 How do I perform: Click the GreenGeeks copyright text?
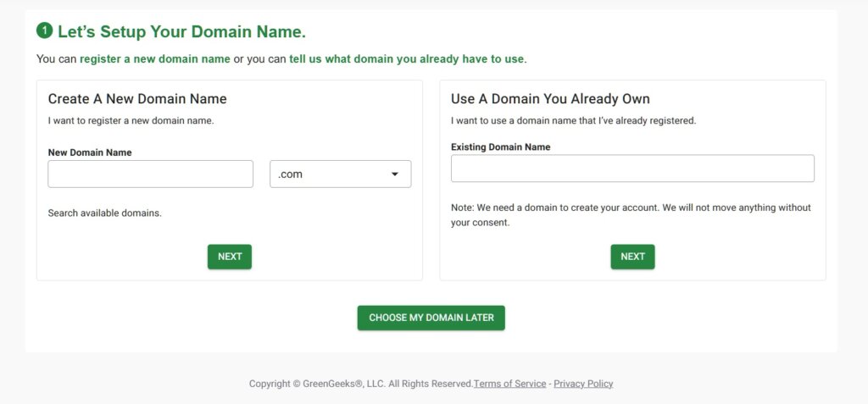[x=360, y=384]
